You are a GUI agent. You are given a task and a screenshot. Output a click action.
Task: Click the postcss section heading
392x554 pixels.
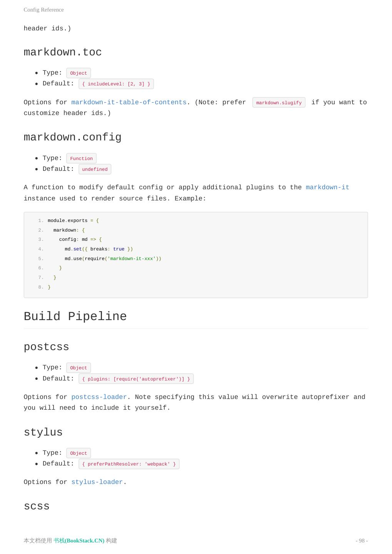click(x=46, y=347)
